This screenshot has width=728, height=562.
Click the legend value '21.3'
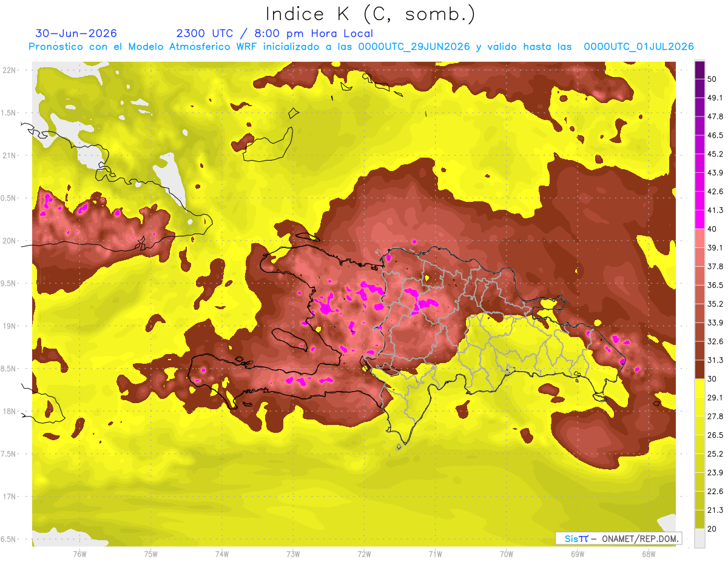point(716,510)
